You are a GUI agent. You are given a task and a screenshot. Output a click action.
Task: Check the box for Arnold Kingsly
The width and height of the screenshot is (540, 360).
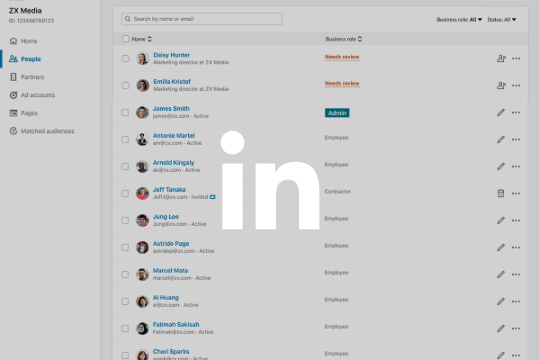click(x=125, y=166)
